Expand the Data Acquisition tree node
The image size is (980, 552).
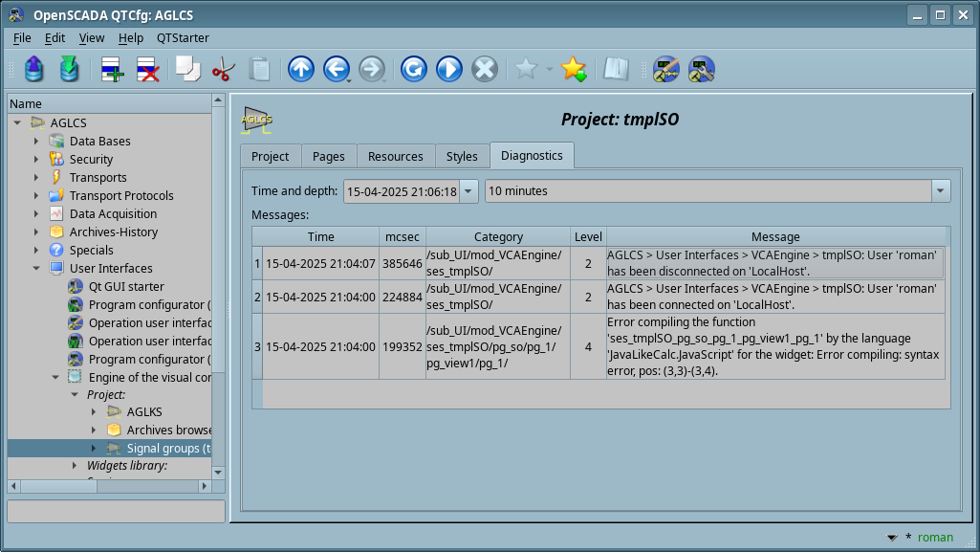click(36, 214)
